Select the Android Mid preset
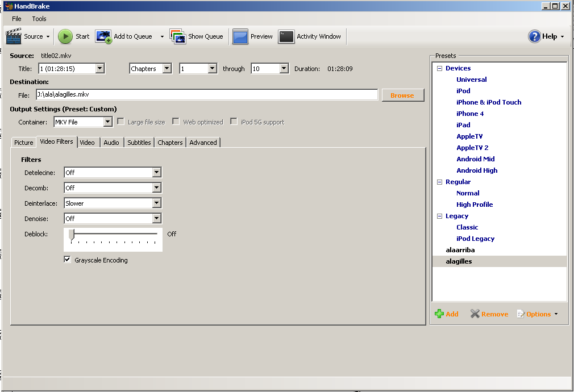Screen dimensions: 574x392 tap(476, 159)
